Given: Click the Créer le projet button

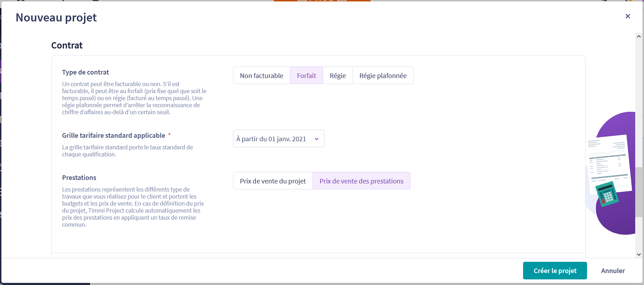Looking at the screenshot, I should pyautogui.click(x=555, y=271).
